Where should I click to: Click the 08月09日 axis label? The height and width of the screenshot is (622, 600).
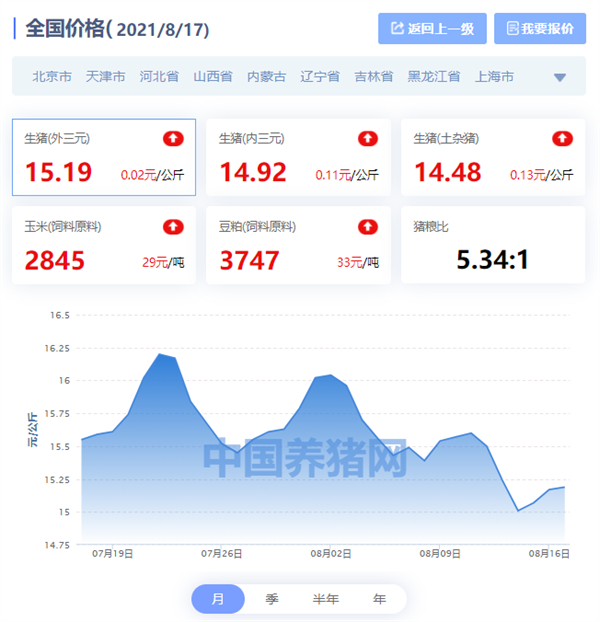tap(440, 554)
